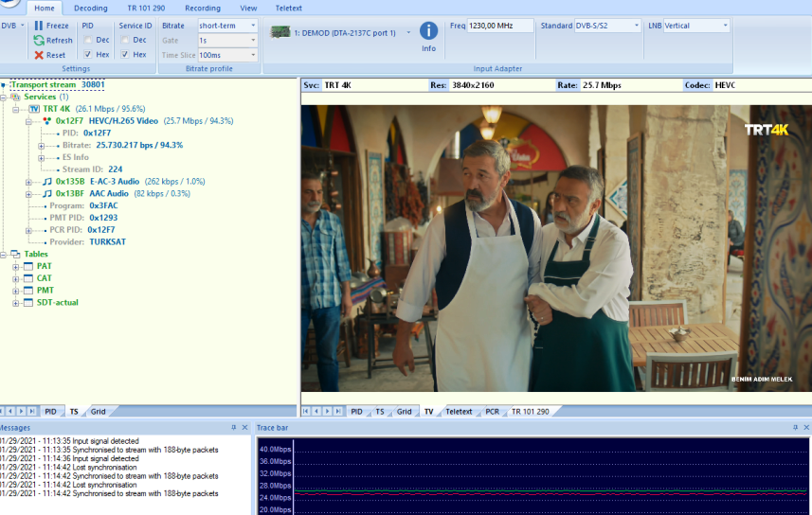
Task: Click the Refresh icon
Action: [39, 40]
